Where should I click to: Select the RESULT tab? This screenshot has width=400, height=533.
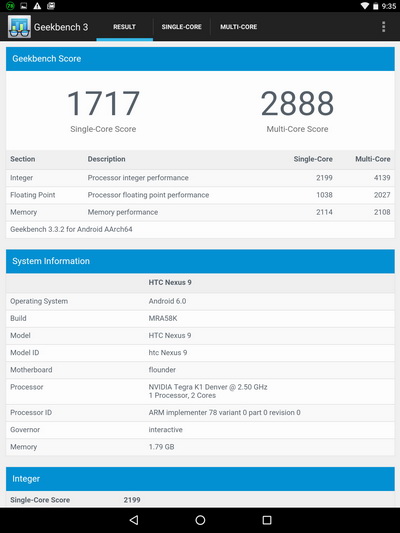coord(124,27)
